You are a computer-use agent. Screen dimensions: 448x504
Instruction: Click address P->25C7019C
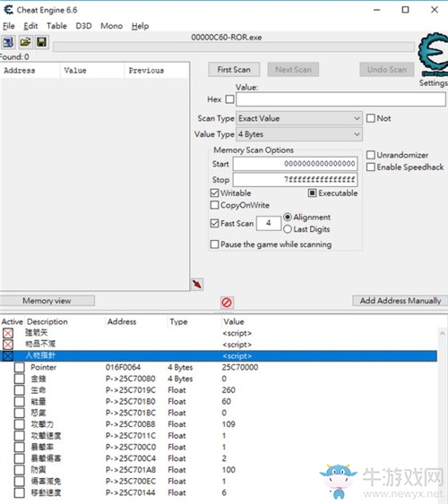tap(130, 390)
